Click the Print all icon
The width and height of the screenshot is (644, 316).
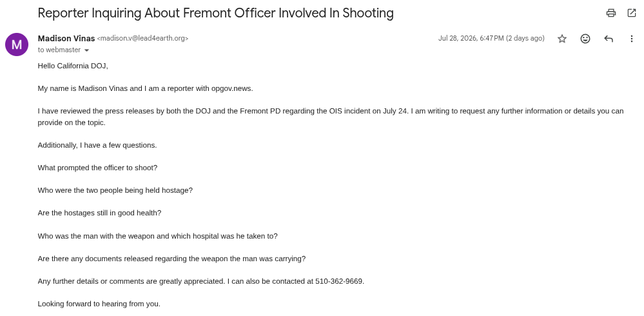point(610,13)
